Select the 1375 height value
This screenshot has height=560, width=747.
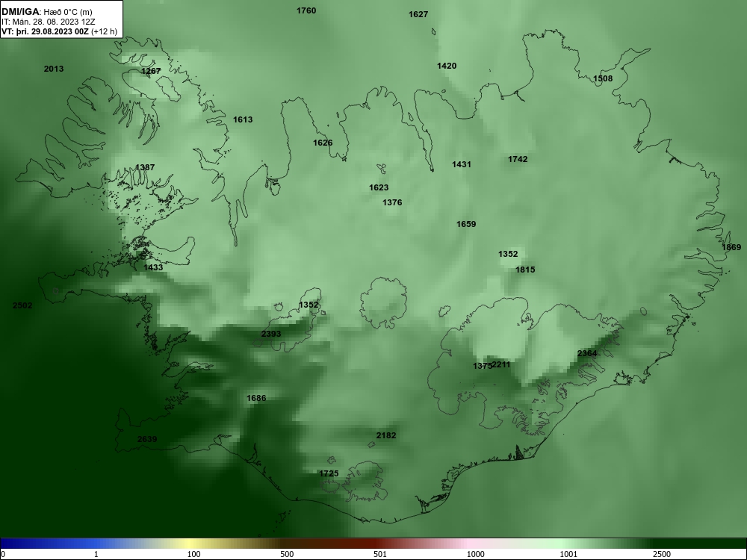point(482,366)
